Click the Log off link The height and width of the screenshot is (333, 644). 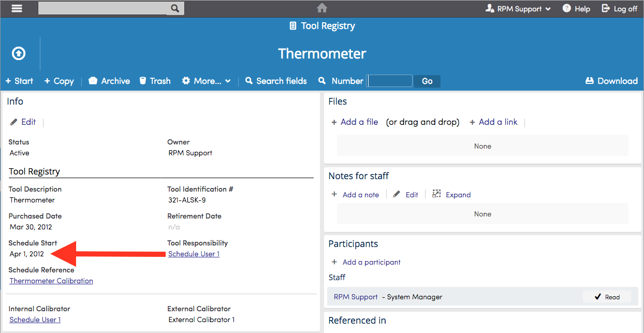tap(625, 9)
